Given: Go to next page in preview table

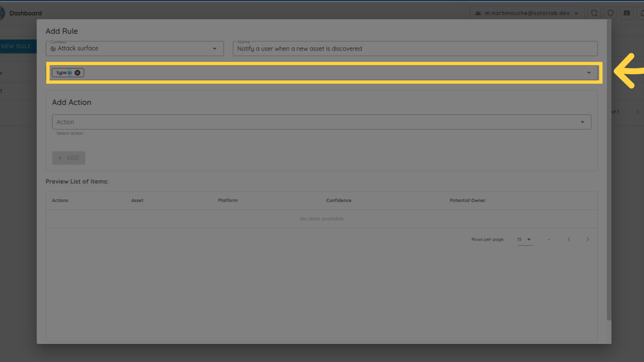Looking at the screenshot, I should (588, 239).
